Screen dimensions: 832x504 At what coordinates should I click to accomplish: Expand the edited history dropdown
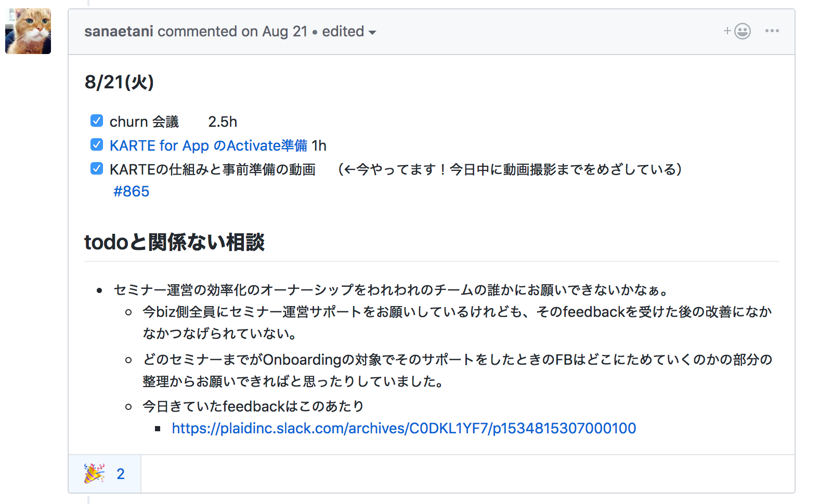click(349, 32)
